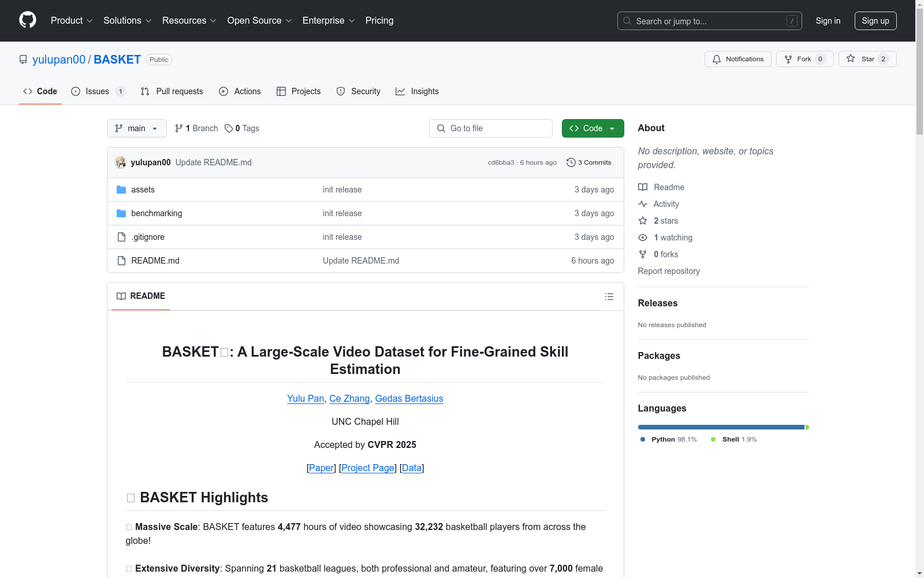Image resolution: width=924 pixels, height=578 pixels.
Task: Open the GitHub homepage logo
Action: tap(28, 20)
